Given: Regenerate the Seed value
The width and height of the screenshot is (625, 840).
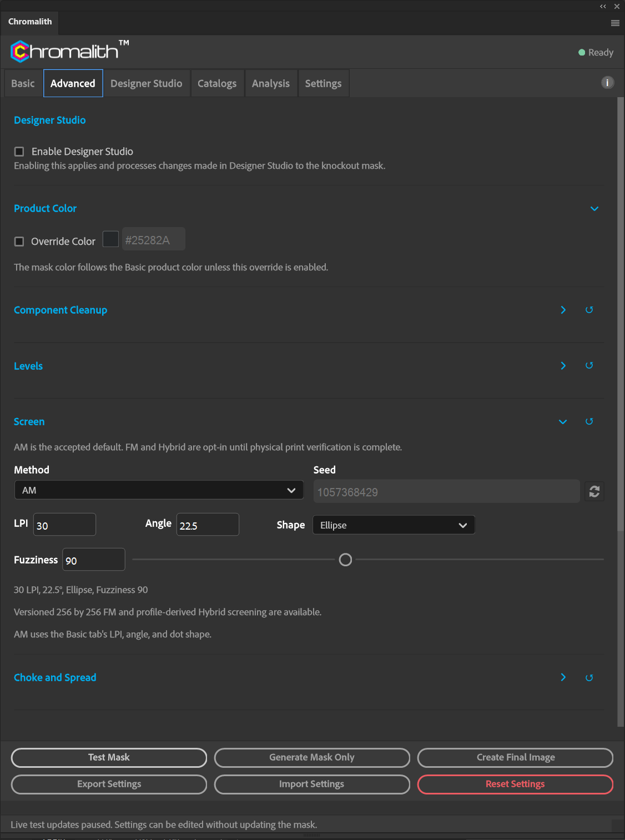Looking at the screenshot, I should pos(594,491).
